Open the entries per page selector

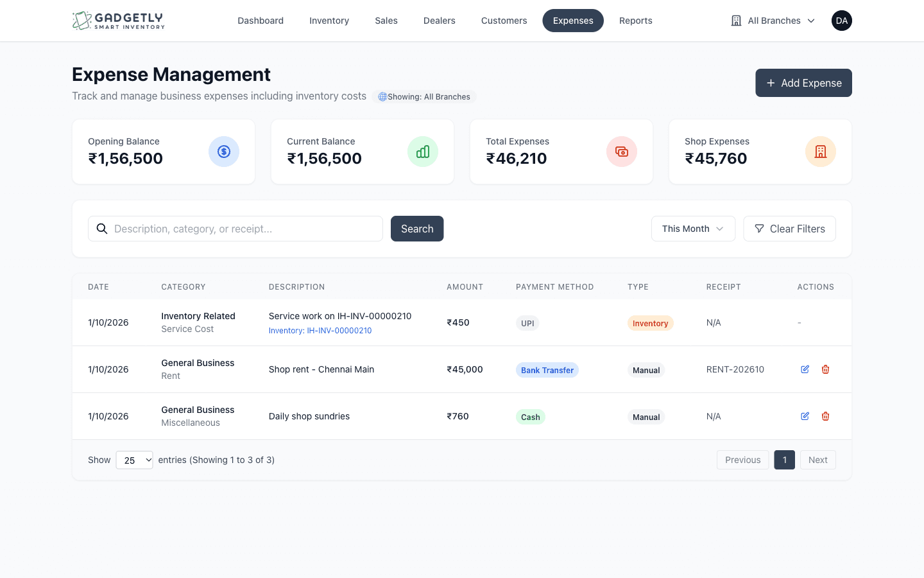[x=134, y=460]
